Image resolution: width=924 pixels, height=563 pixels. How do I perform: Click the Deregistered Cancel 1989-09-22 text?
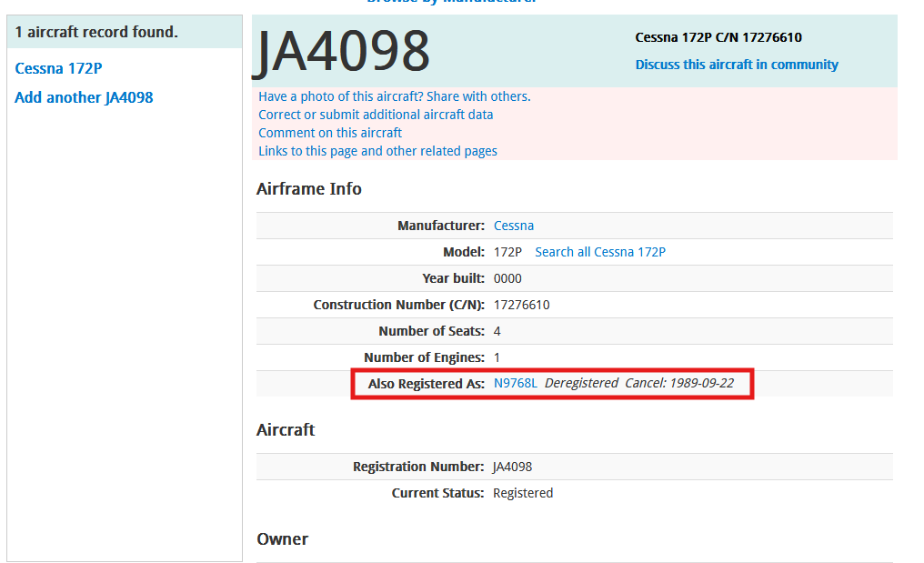point(638,384)
